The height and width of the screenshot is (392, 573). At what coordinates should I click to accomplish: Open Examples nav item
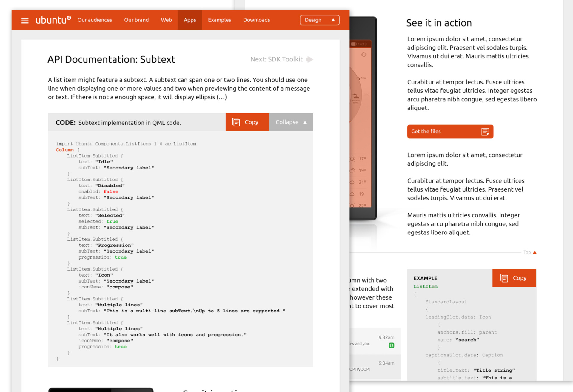coord(219,20)
